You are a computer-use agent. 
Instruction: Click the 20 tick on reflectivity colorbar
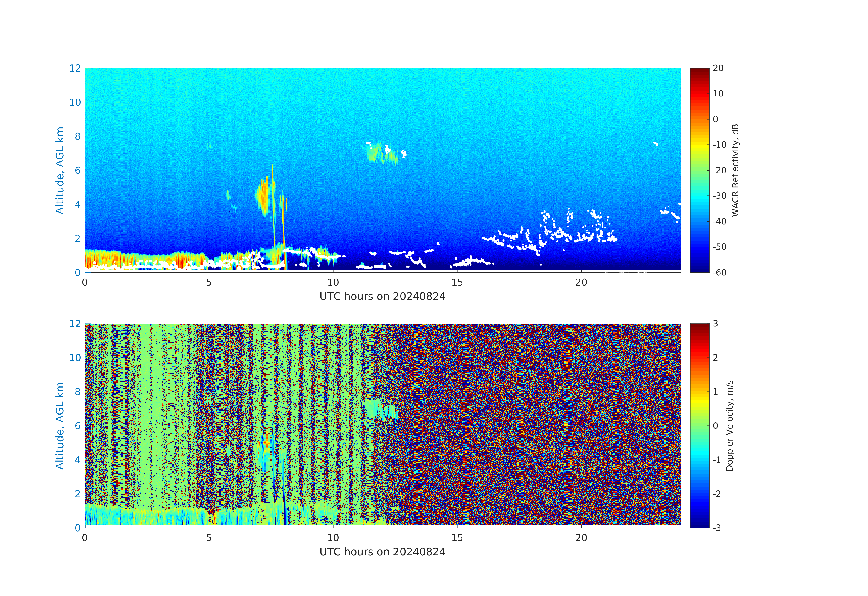[x=718, y=68]
